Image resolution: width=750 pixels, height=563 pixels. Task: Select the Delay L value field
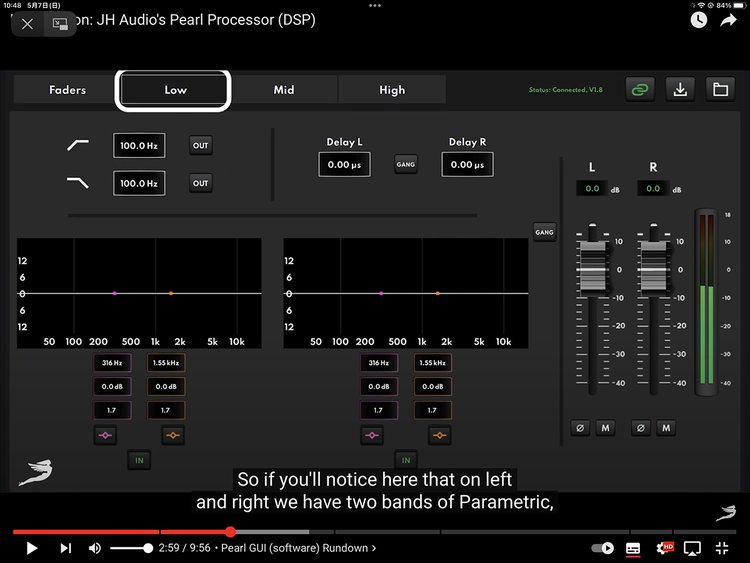pyautogui.click(x=344, y=164)
